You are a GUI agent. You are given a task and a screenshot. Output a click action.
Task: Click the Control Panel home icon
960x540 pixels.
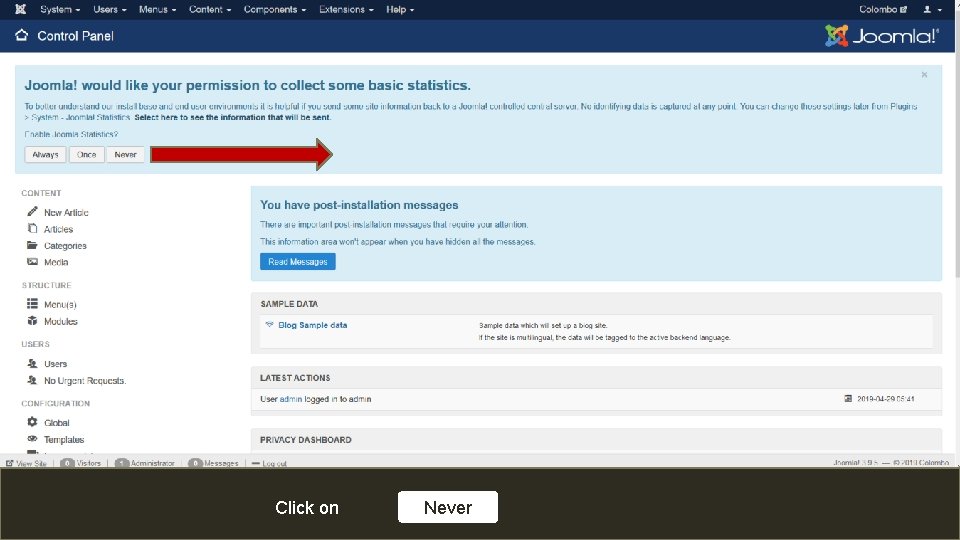[21, 35]
